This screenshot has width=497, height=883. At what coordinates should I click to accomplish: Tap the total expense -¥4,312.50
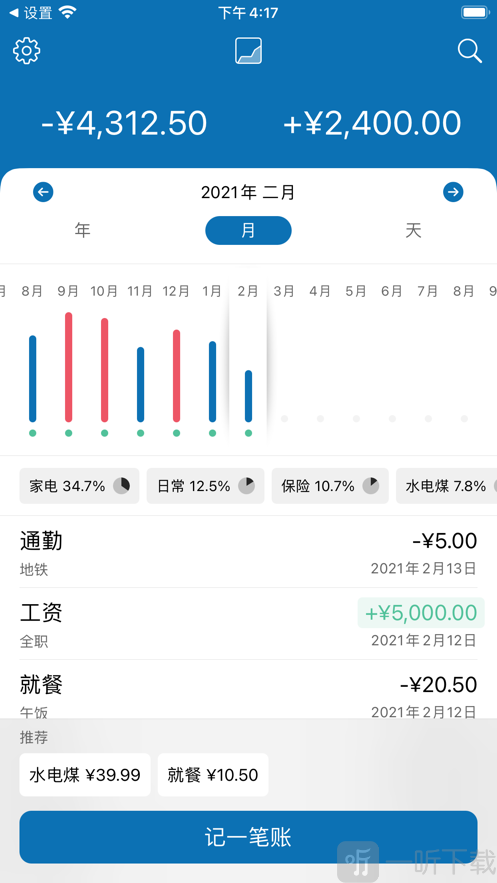[x=124, y=123]
